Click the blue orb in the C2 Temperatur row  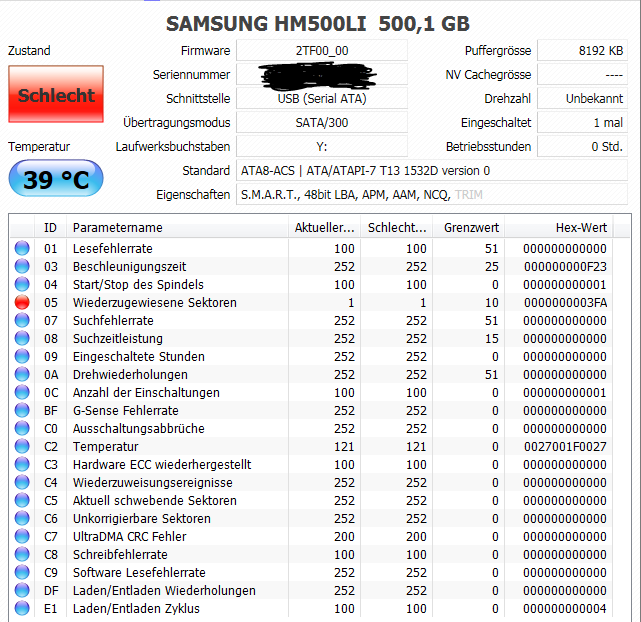click(x=22, y=446)
